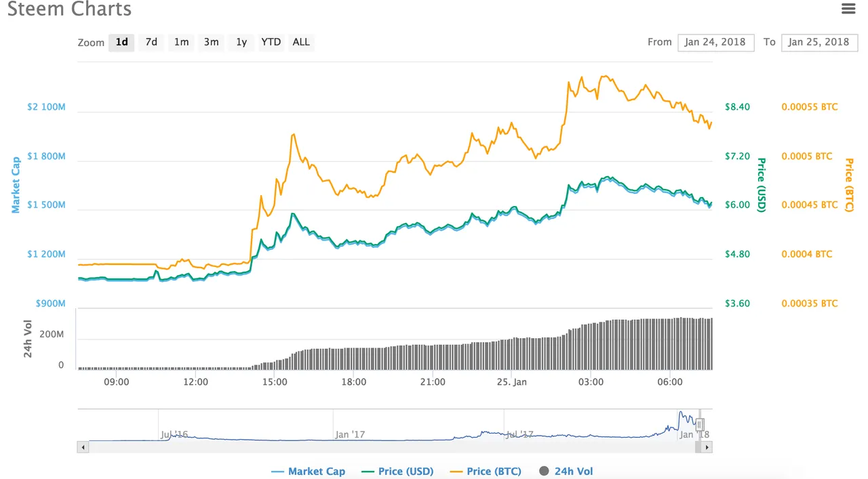
Task: Click the vertical Market Cap axis title
Action: (x=16, y=185)
